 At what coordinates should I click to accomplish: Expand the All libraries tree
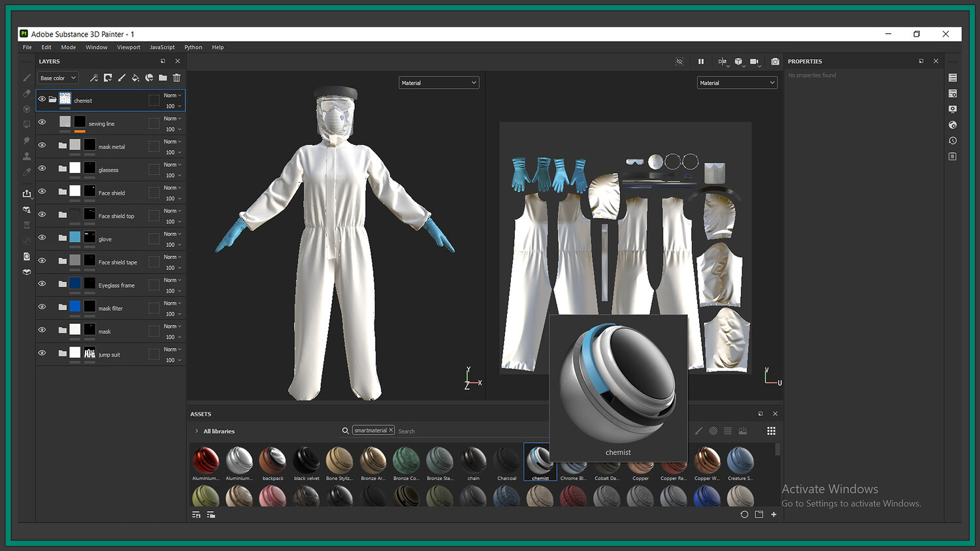(x=197, y=431)
